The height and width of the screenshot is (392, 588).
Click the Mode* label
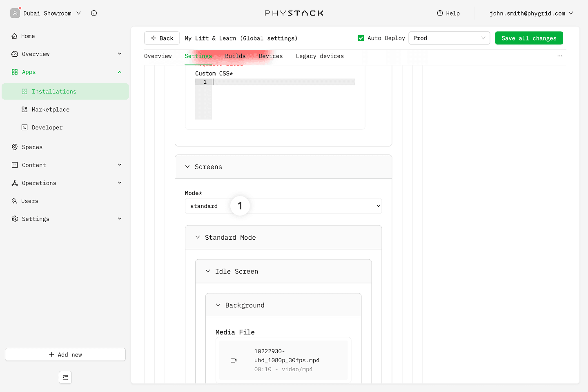(194, 193)
